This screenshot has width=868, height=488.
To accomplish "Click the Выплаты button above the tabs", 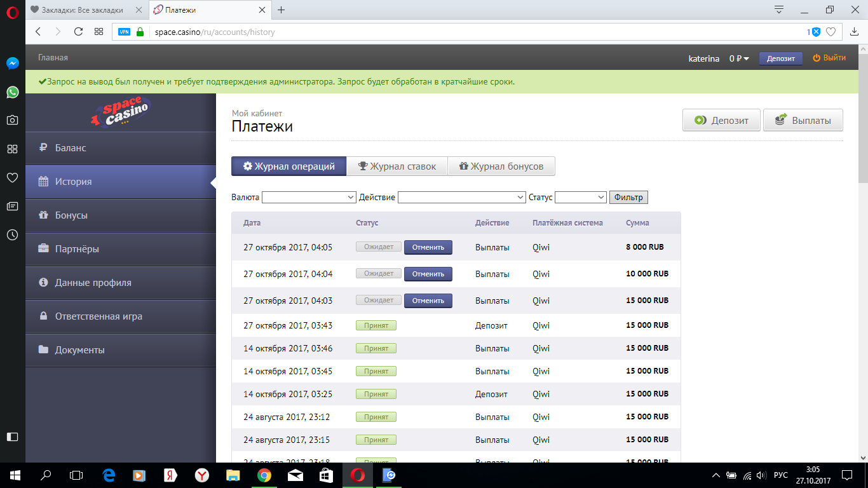I will (803, 120).
